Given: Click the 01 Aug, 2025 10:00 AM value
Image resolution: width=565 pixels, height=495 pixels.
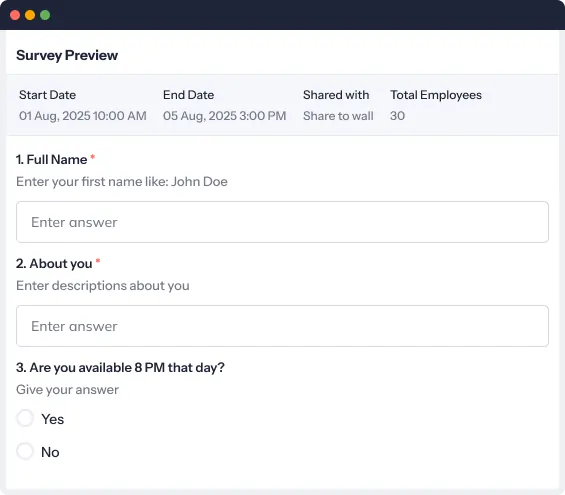Looking at the screenshot, I should pos(83,116).
